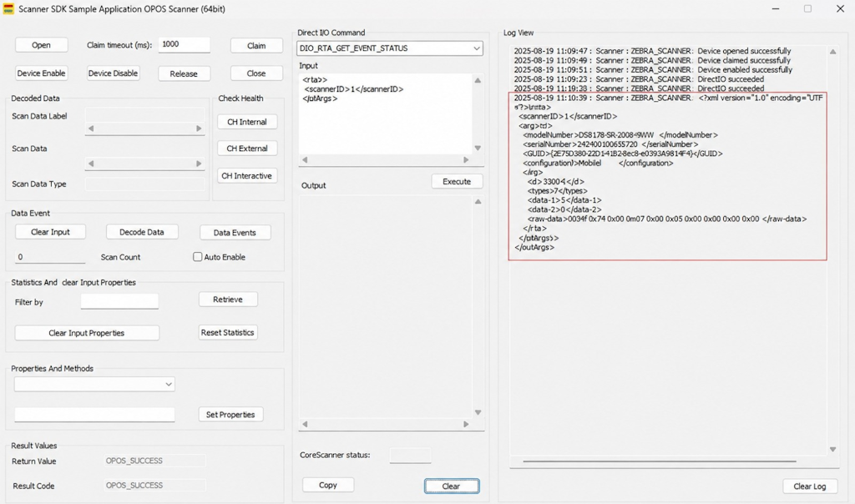Click the Scan Data Label field
The height and width of the screenshot is (504, 855).
[x=145, y=115]
